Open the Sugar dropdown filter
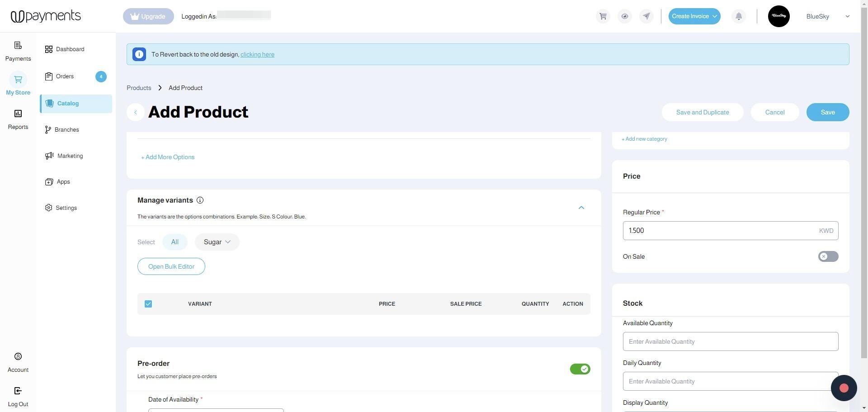The image size is (868, 412). coord(217,242)
